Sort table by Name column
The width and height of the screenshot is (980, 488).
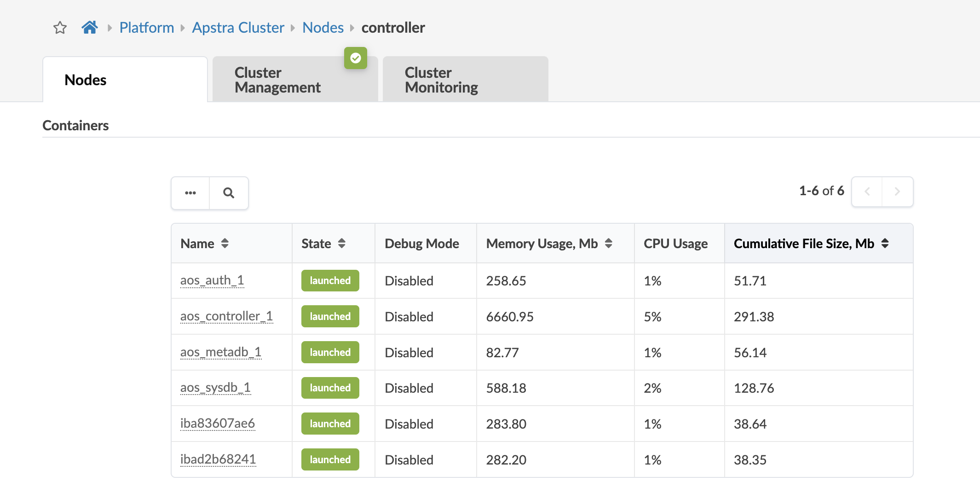225,243
